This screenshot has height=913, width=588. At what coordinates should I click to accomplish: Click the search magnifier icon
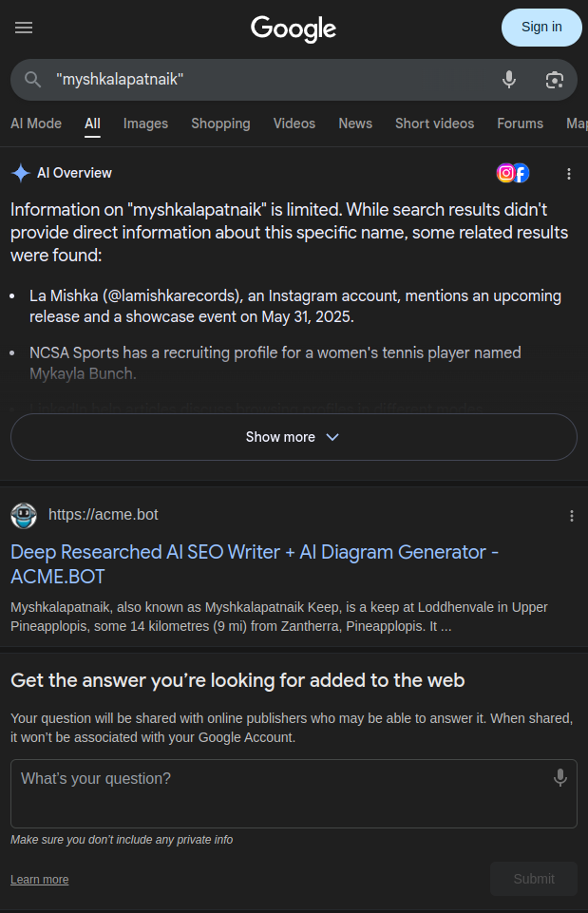pos(32,79)
